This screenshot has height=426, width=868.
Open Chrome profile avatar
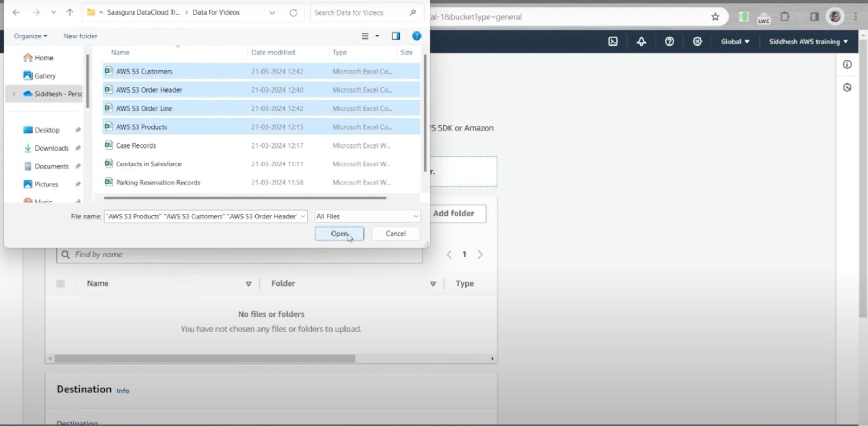click(x=835, y=17)
